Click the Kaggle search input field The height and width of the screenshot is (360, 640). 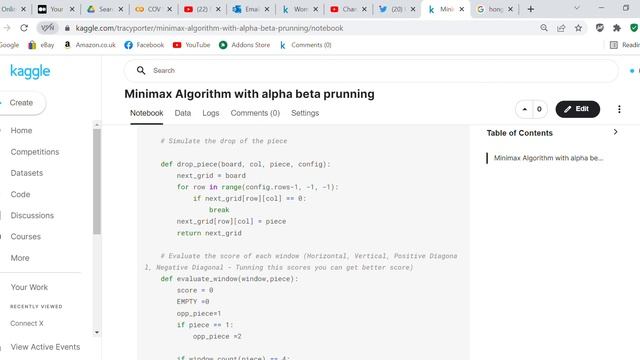coord(371,71)
